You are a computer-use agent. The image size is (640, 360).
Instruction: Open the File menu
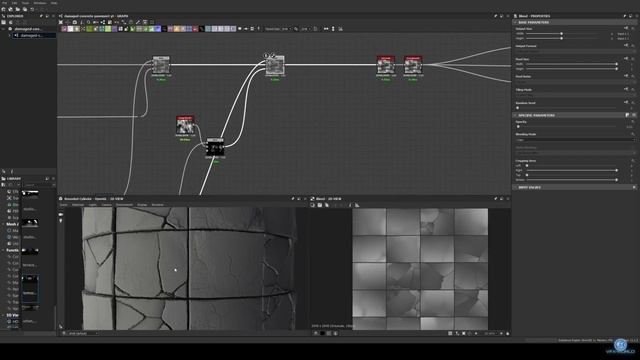tap(4, 3)
